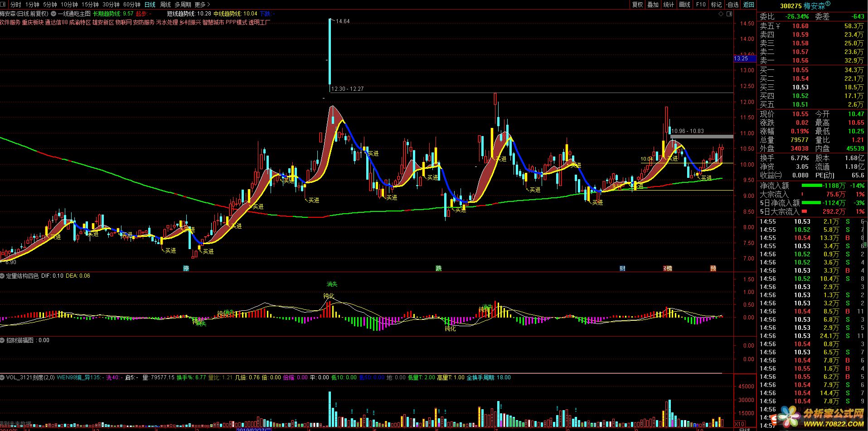Click the 现价 10.55 value

[x=800, y=114]
